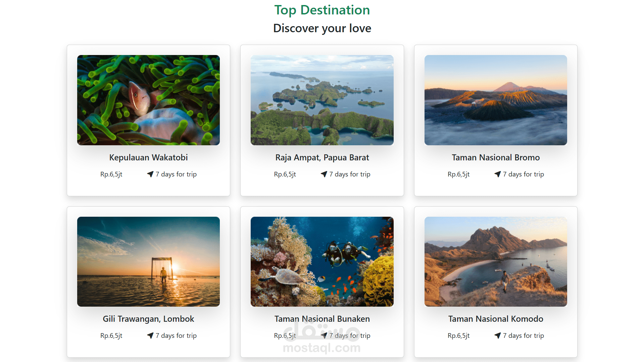Open the Bunaken scuba divers photo
This screenshot has width=644, height=362.
[x=322, y=262]
